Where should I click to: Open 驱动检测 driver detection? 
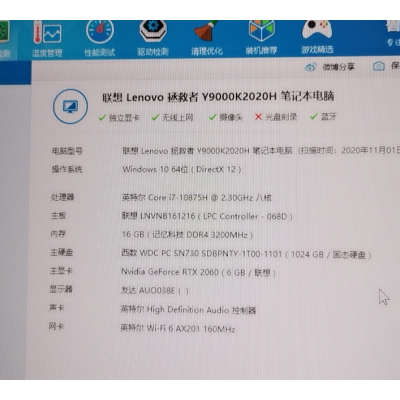tap(153, 38)
